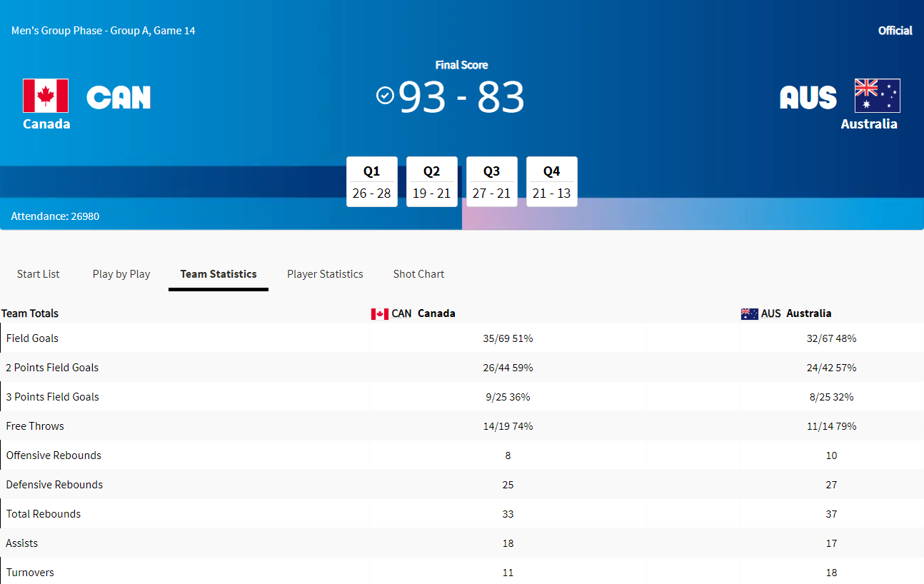Select the Q4 score box

[552, 182]
